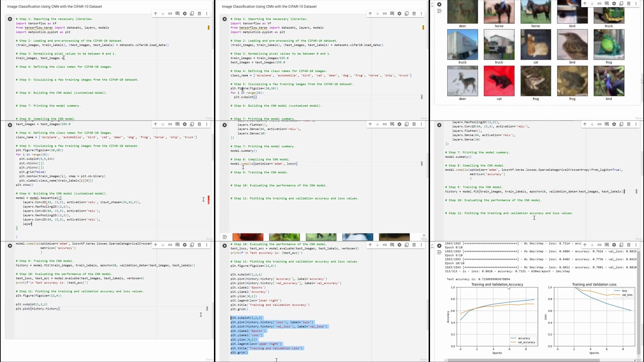Open more cell actions in top-left panel
This screenshot has height=362, width=644.
coord(206,14)
